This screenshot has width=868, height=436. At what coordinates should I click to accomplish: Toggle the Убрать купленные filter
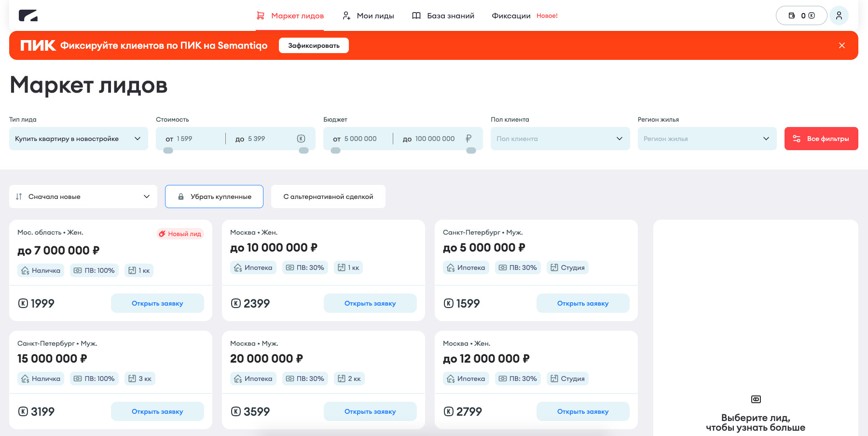(x=214, y=197)
